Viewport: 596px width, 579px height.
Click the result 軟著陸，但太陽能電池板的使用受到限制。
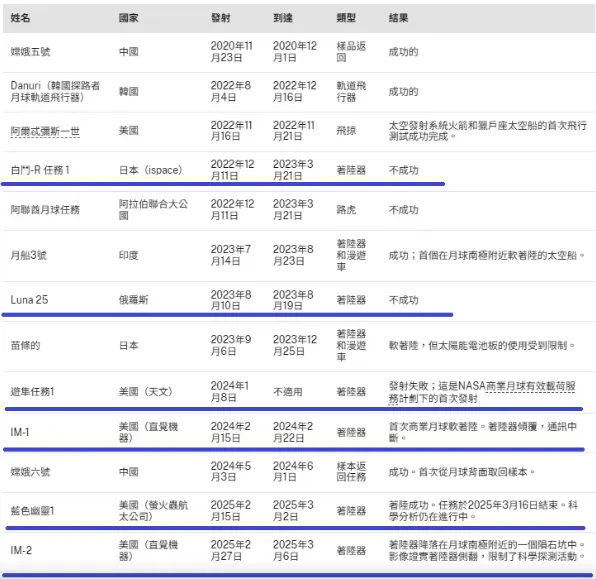point(482,346)
